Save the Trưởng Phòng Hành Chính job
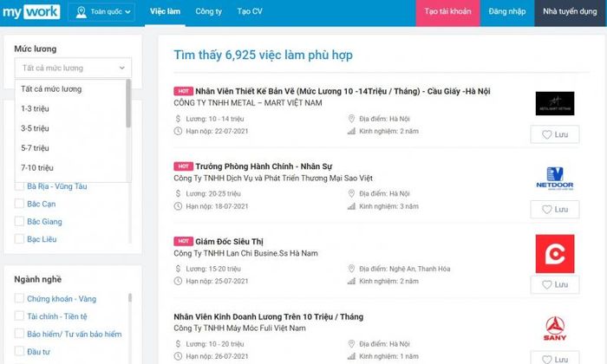This screenshot has height=364, width=607. point(554,210)
